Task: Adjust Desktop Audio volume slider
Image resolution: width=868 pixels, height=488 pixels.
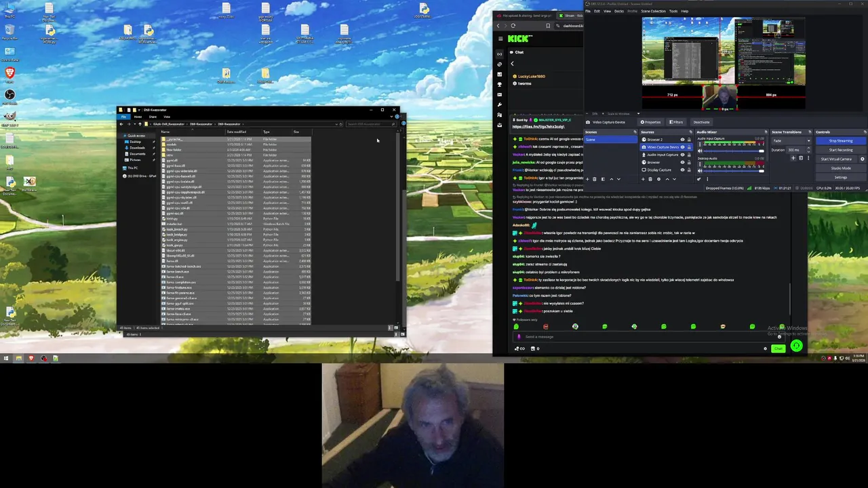Action: tap(733, 171)
